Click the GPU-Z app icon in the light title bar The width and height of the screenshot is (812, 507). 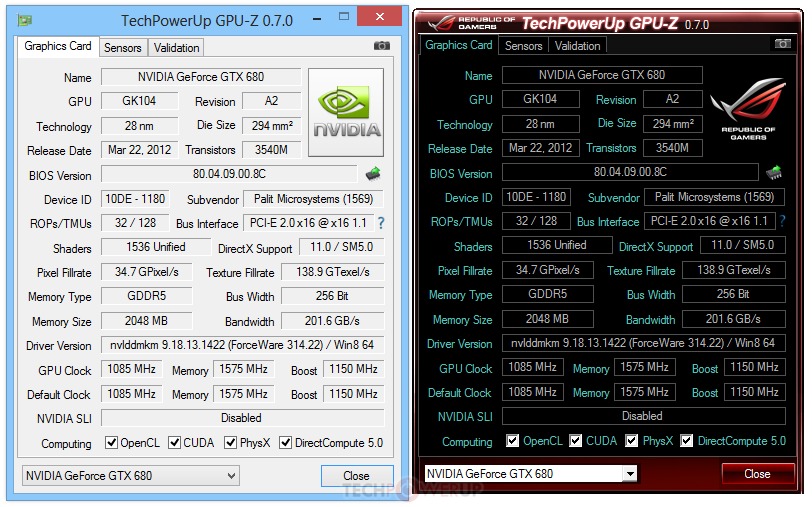tap(27, 20)
